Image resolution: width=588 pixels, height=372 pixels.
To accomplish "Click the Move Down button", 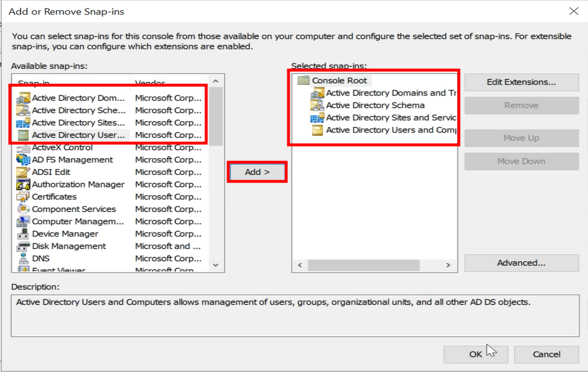I will point(521,161).
